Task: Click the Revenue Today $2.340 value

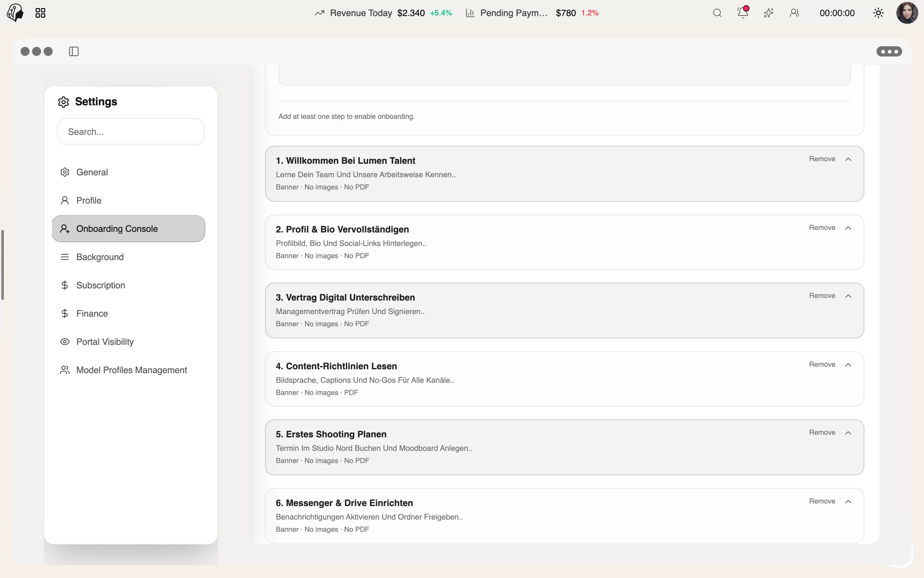Action: [411, 13]
